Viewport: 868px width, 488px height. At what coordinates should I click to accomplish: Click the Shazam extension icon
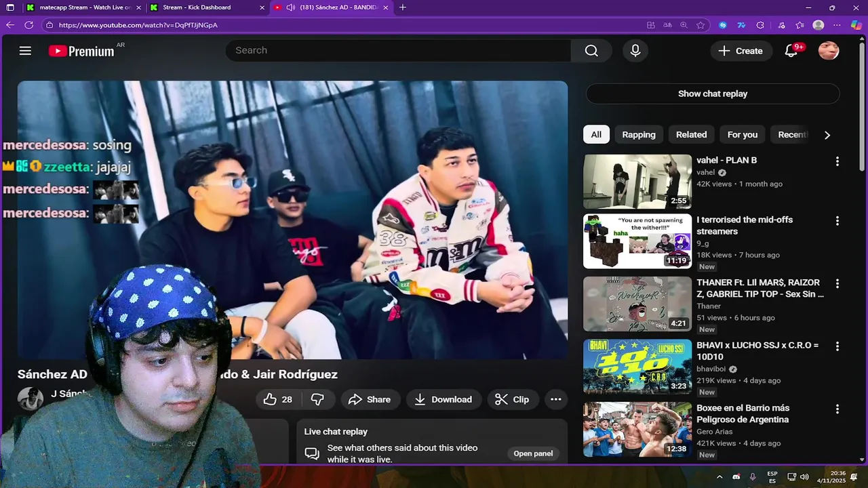click(723, 25)
